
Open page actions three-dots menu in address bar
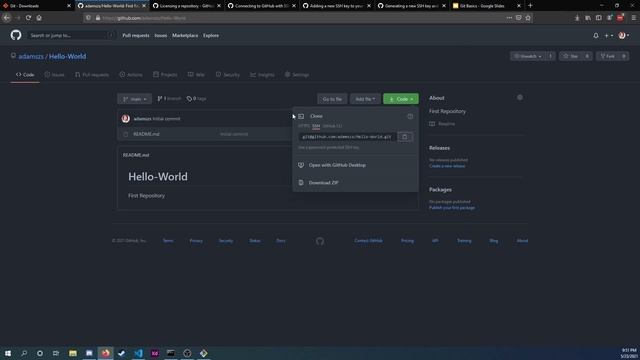[x=509, y=18]
